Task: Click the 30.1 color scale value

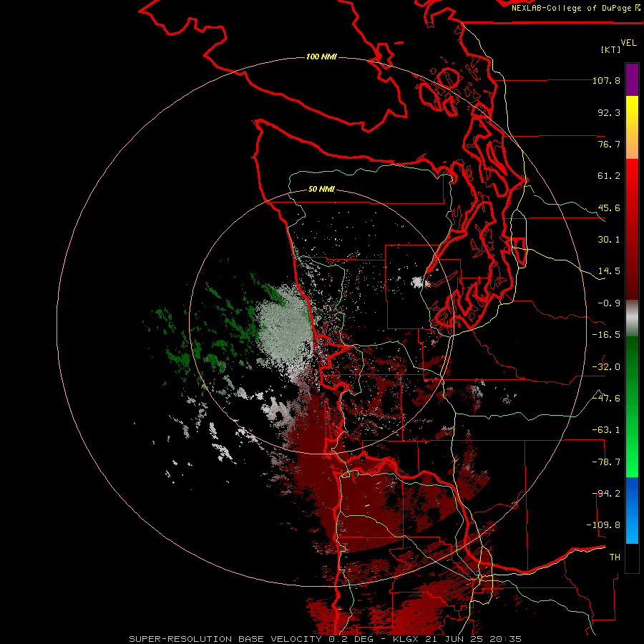Action: pyautogui.click(x=609, y=240)
